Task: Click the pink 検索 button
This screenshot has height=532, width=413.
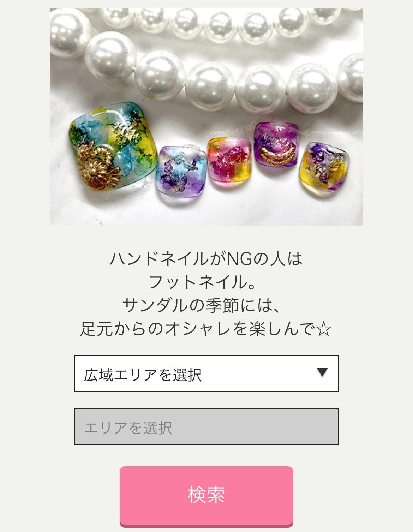Action: pyautogui.click(x=206, y=496)
